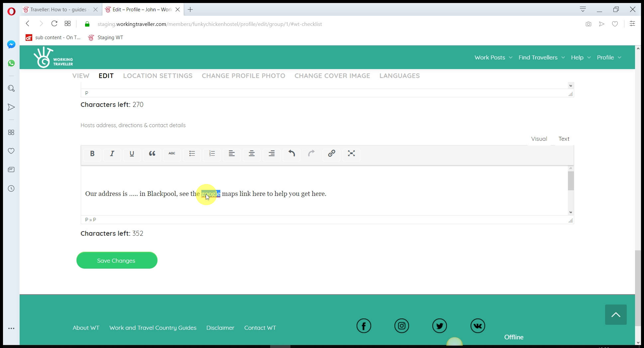Screen dimensions: 644x348
Task: Expand the Work Posts dropdown menu
Action: 493,57
